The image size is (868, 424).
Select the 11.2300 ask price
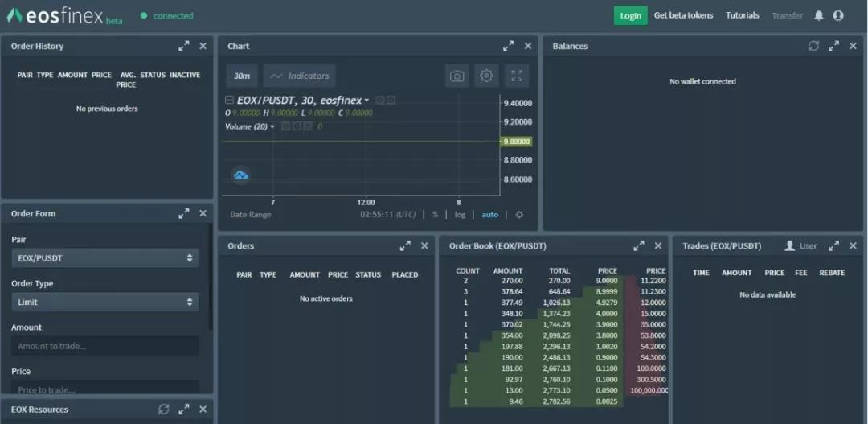point(653,291)
